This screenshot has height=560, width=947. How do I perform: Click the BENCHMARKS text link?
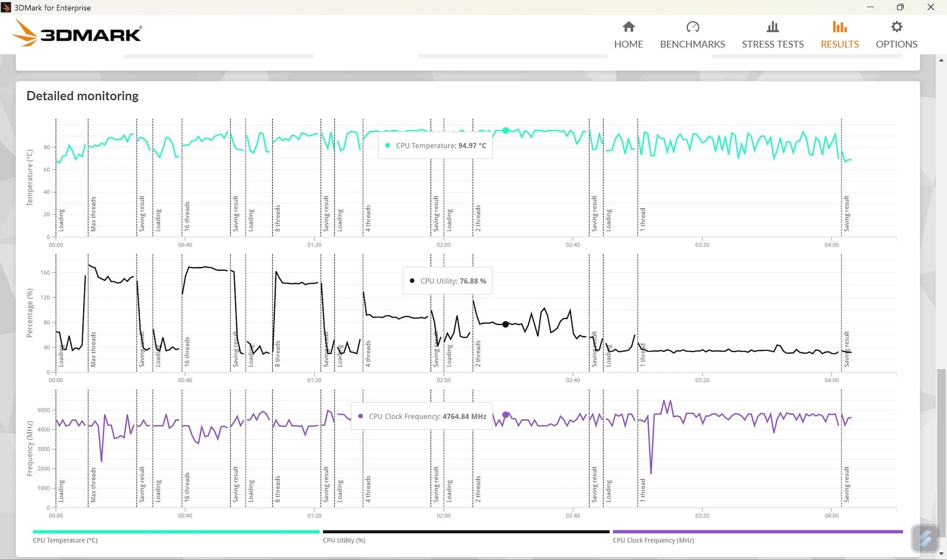(x=692, y=44)
